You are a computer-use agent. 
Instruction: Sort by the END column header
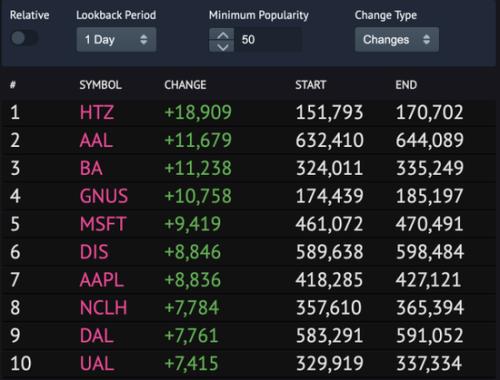point(406,85)
